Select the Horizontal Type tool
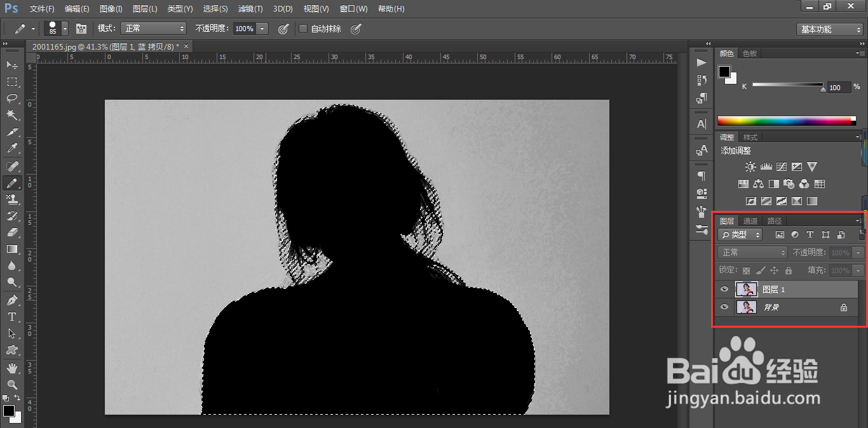Viewport: 868px width, 428px height. tap(12, 317)
